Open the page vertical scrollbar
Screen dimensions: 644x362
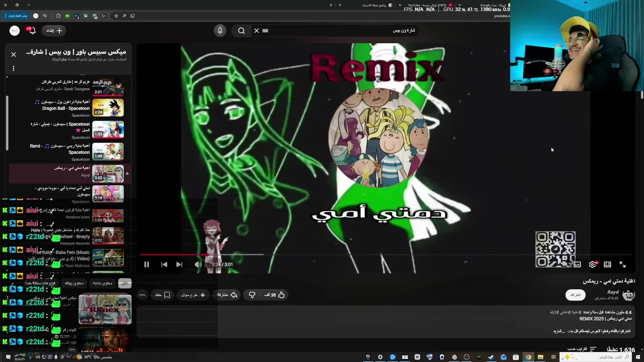[x=642, y=95]
